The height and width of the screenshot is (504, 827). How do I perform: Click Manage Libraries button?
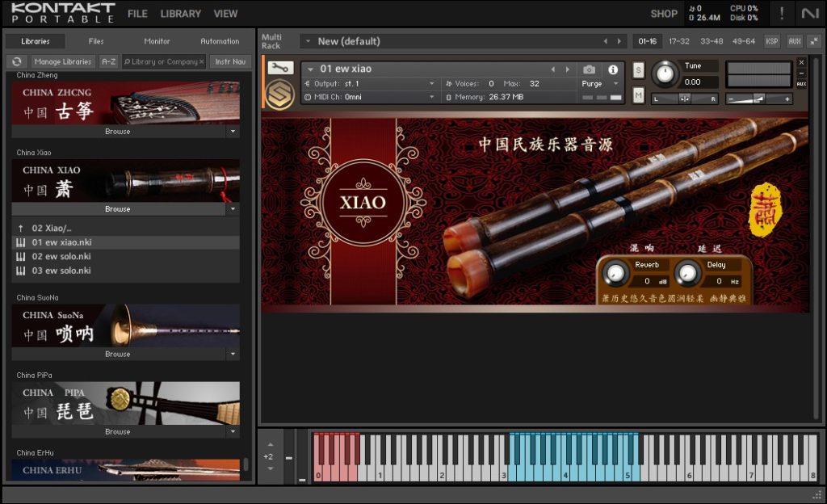click(x=63, y=61)
